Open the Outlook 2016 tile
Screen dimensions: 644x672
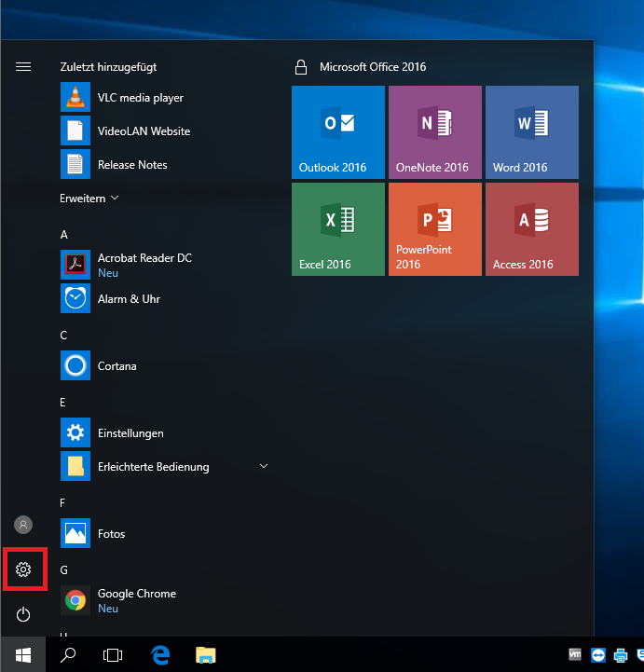point(338,132)
